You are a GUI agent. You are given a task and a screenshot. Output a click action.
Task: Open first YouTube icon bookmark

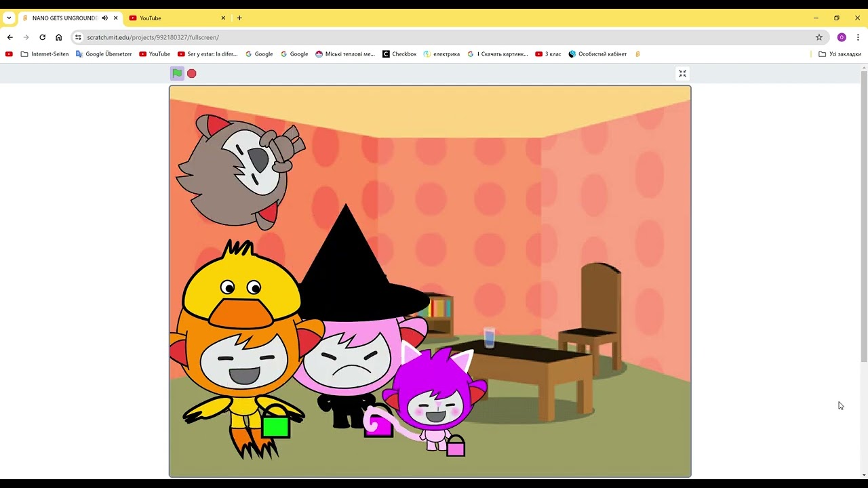click(9, 54)
